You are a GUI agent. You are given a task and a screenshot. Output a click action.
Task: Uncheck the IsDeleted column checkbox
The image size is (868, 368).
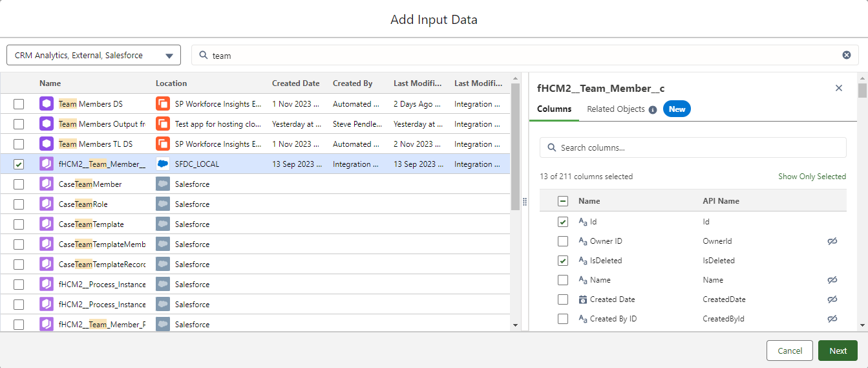pyautogui.click(x=563, y=261)
